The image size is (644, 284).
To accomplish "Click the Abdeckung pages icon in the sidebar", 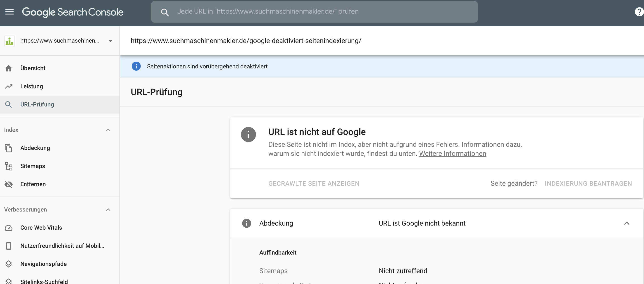I will point(9,148).
